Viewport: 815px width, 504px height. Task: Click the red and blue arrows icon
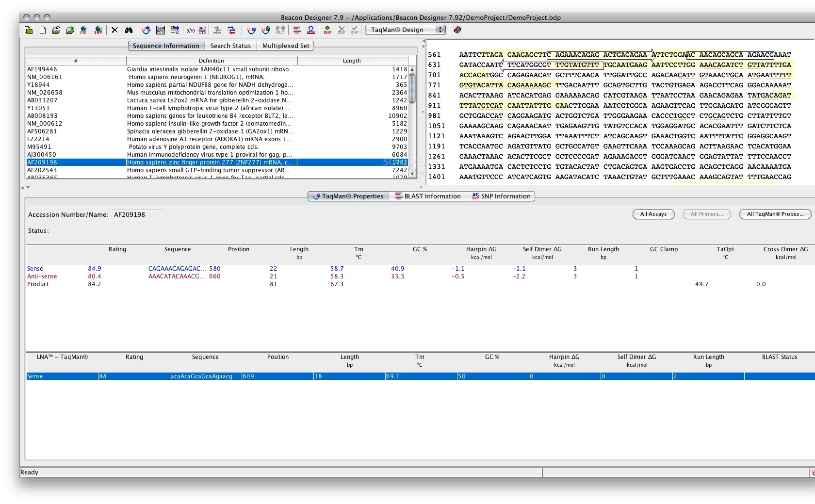[x=231, y=30]
